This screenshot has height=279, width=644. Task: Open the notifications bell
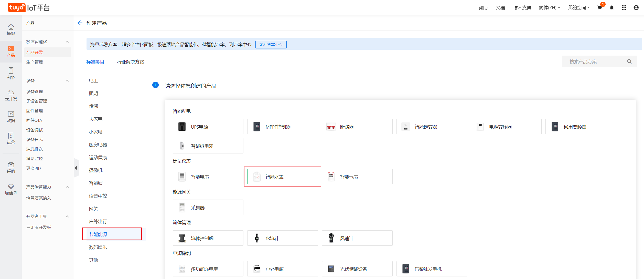(x=612, y=8)
